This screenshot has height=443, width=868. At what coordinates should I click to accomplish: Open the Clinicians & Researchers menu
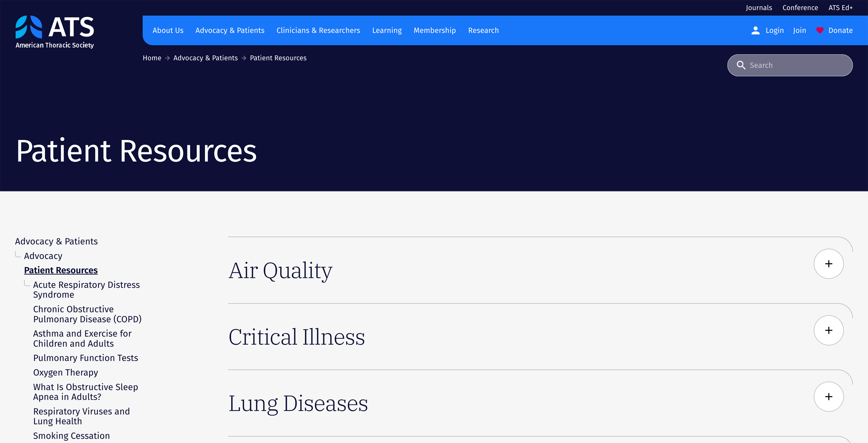click(x=318, y=30)
